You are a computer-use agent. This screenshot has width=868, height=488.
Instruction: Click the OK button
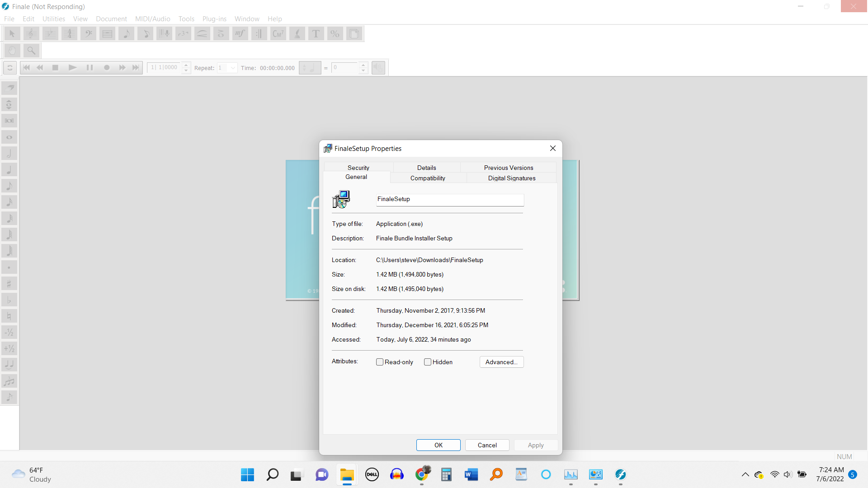pyautogui.click(x=438, y=445)
